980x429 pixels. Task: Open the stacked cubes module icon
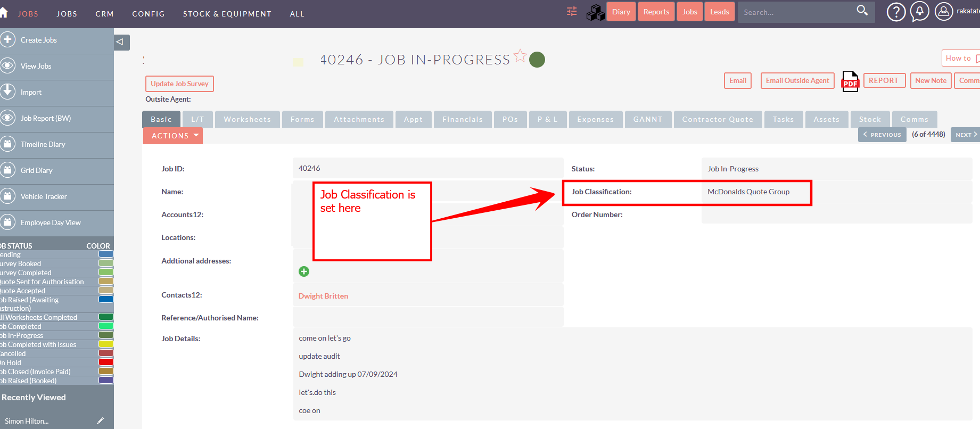[596, 12]
